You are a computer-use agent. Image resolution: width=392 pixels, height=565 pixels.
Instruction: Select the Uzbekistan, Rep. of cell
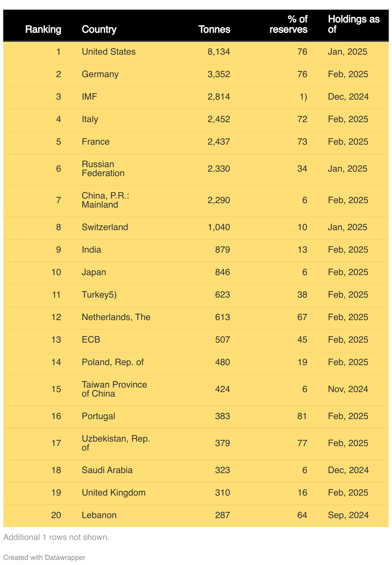point(116,443)
